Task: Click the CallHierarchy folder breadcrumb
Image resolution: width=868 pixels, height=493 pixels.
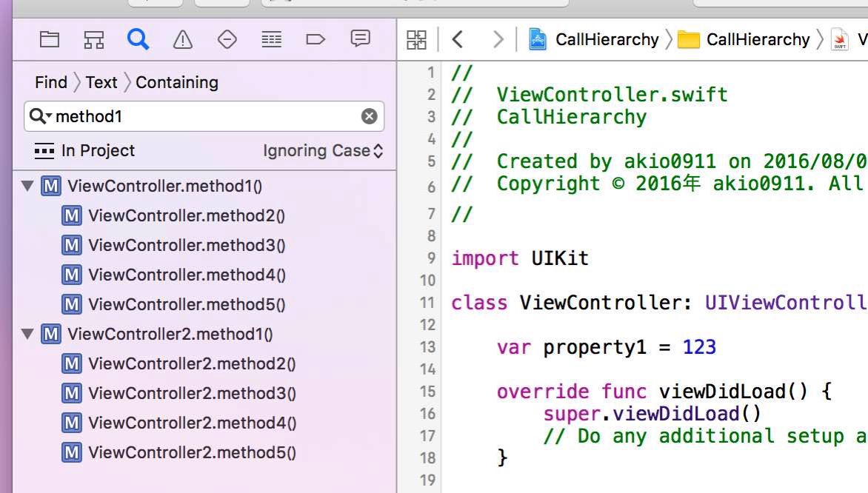Action: [x=744, y=39]
